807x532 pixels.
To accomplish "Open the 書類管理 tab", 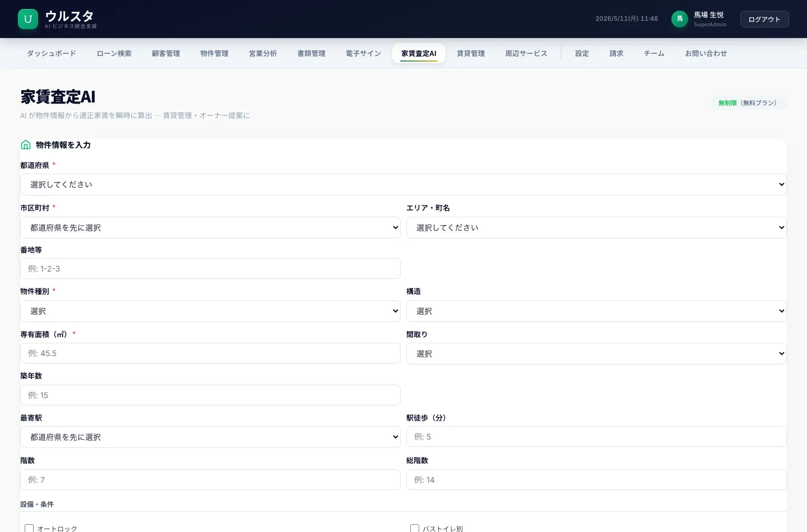I will [x=312, y=54].
